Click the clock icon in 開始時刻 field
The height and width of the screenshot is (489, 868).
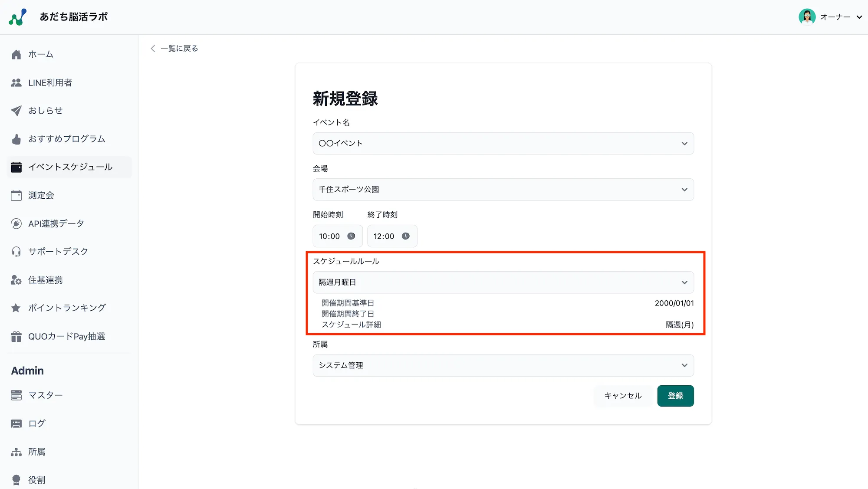tap(351, 236)
